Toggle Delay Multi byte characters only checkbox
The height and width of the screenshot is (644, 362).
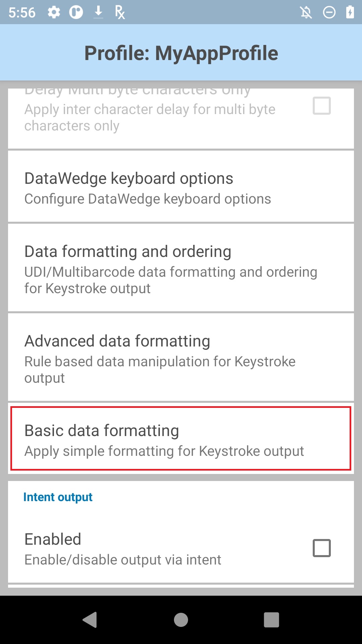322,106
